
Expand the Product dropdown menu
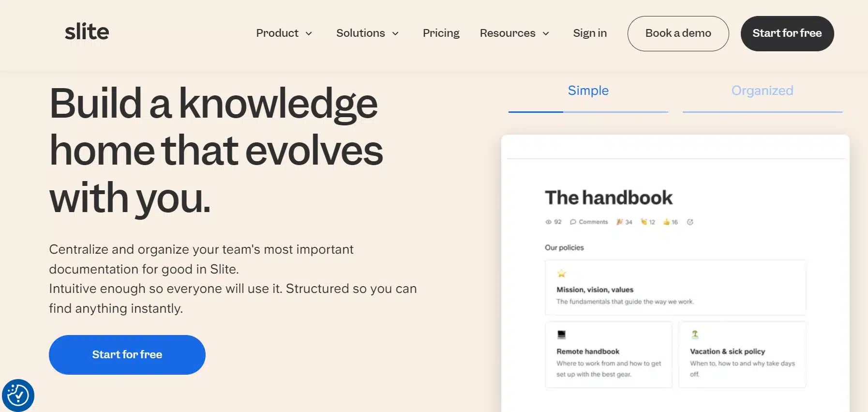(x=284, y=33)
